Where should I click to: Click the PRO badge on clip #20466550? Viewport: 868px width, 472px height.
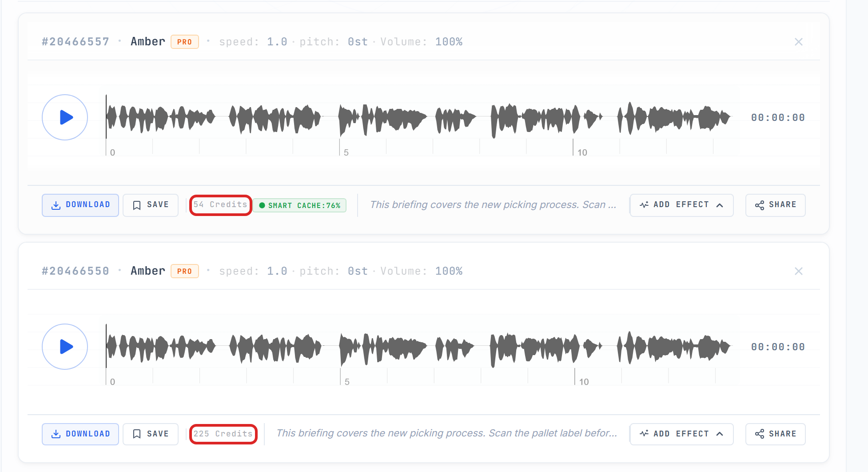coord(185,271)
